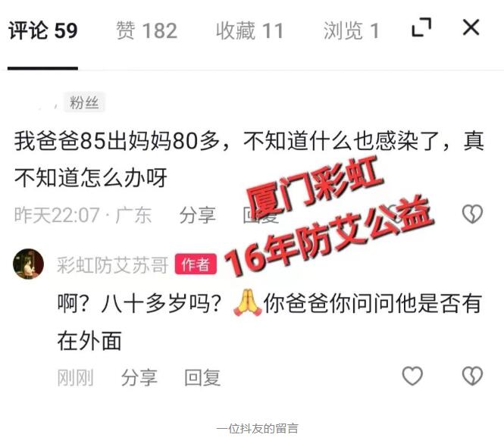Screen dimensions: 504x447
Task: Reply to the author's comment
Action: coord(202,377)
